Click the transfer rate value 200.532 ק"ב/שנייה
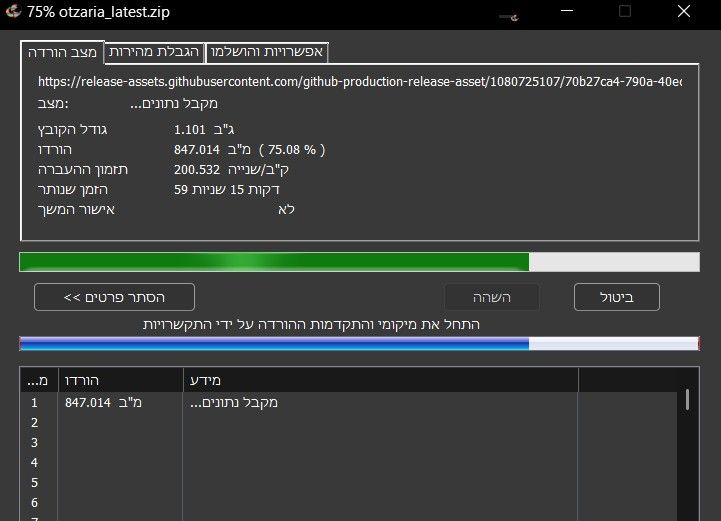 point(231,170)
